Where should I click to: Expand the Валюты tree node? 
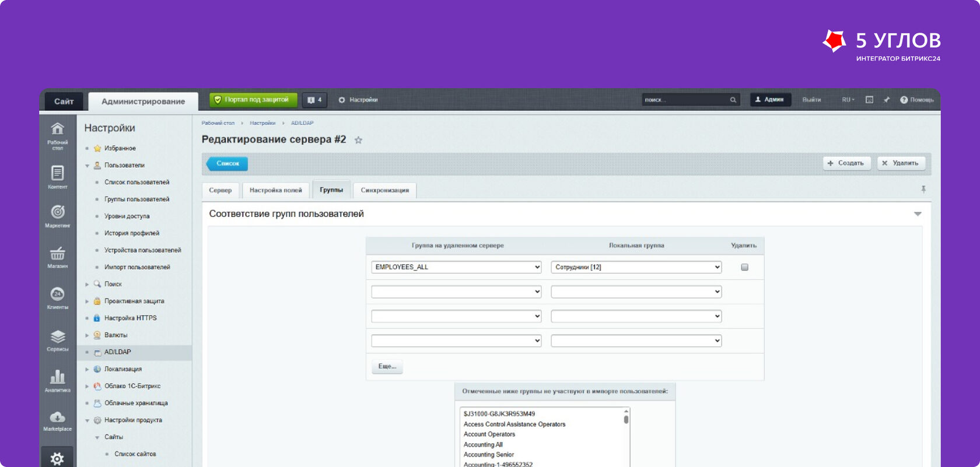coord(87,335)
